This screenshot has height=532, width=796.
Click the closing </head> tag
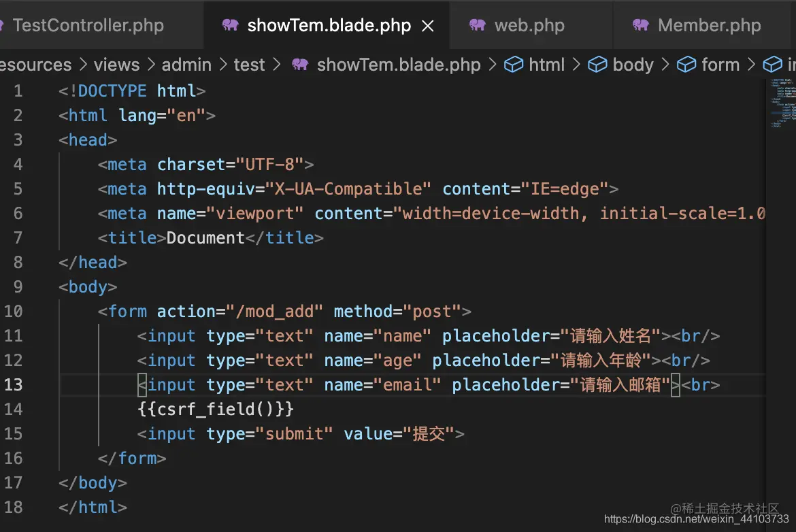pos(93,263)
